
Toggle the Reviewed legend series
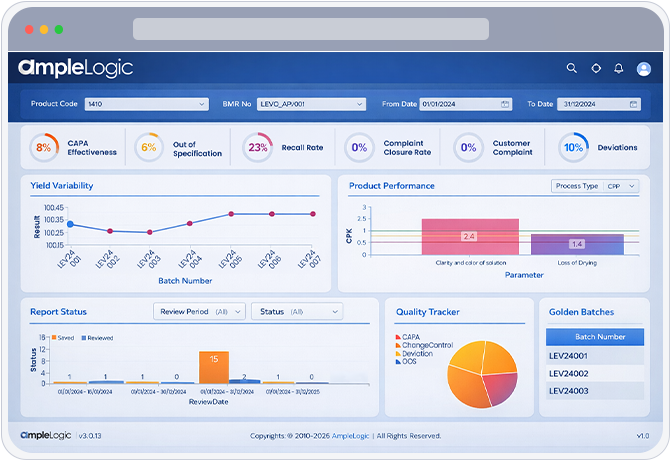point(98,338)
